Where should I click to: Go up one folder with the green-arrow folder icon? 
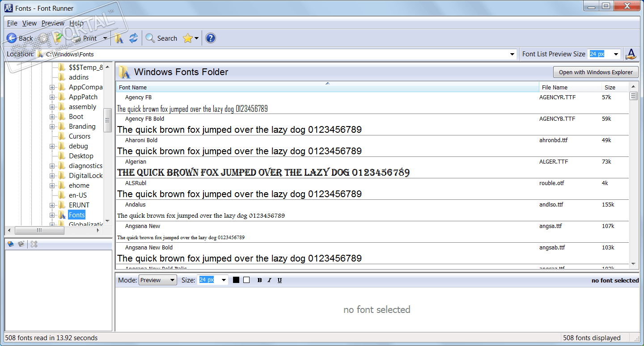click(x=57, y=38)
